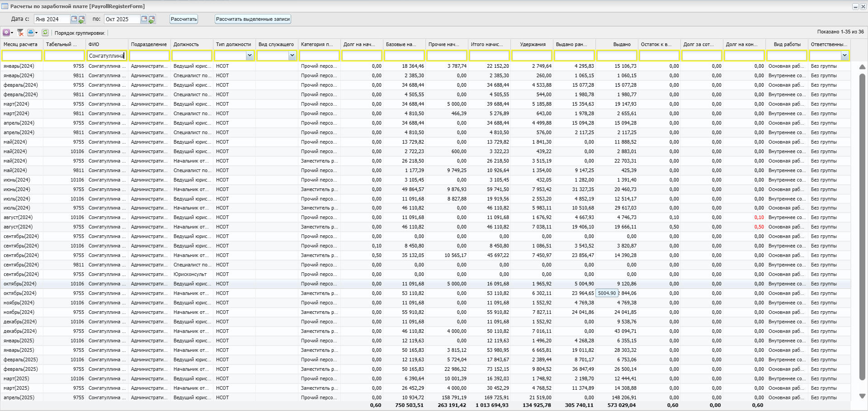Image resolution: width=868 pixels, height=411 pixels.
Task: Click the blue printer icon
Action: (x=31, y=33)
